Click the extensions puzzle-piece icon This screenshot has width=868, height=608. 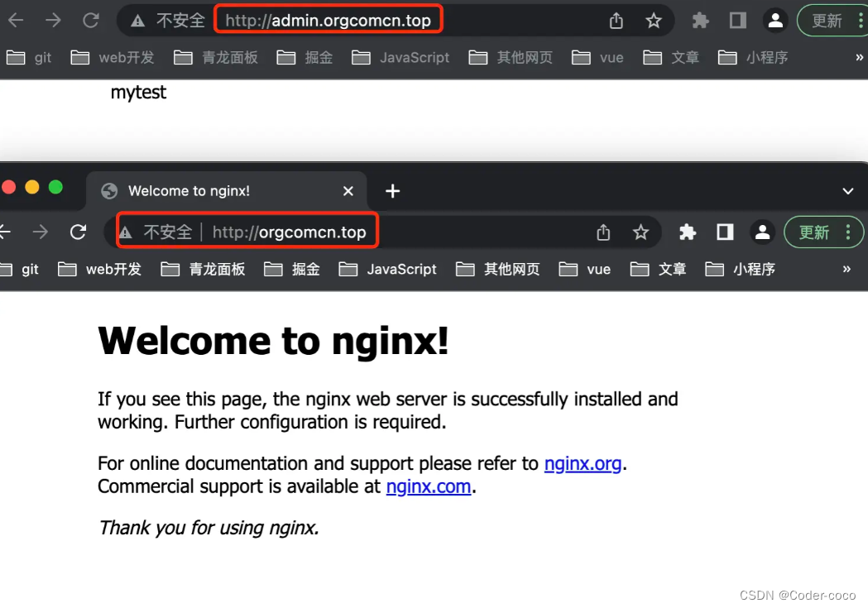pos(700,22)
